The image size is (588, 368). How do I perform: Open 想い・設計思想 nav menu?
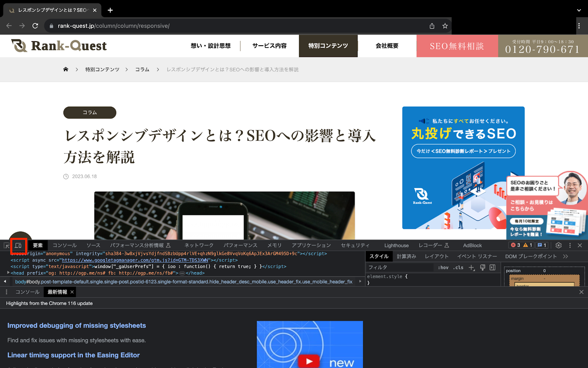[x=211, y=46]
